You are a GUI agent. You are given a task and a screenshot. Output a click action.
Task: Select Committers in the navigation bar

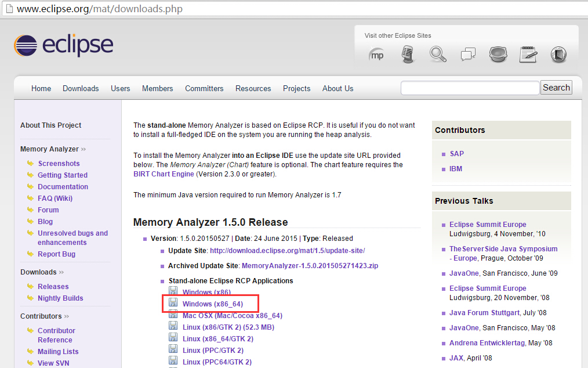click(x=204, y=88)
